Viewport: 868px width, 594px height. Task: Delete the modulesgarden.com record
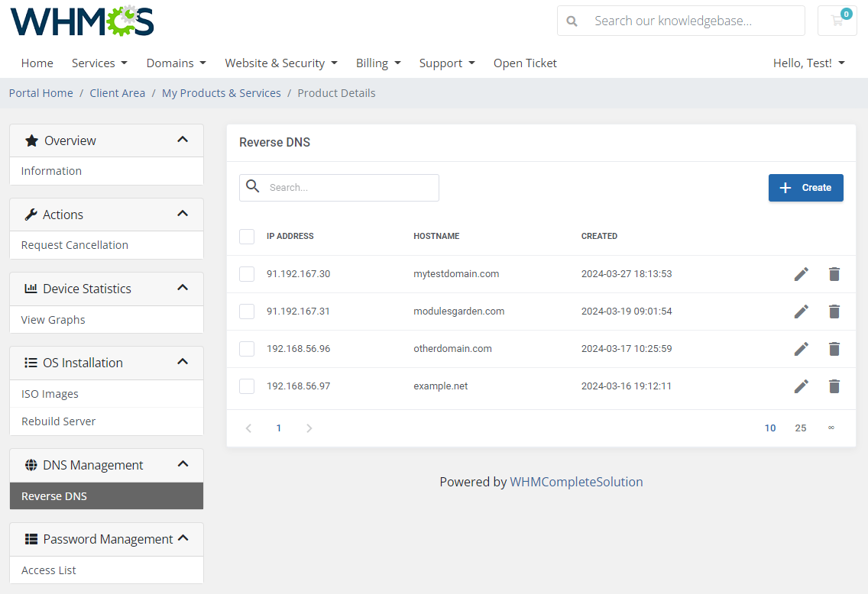[x=834, y=312]
